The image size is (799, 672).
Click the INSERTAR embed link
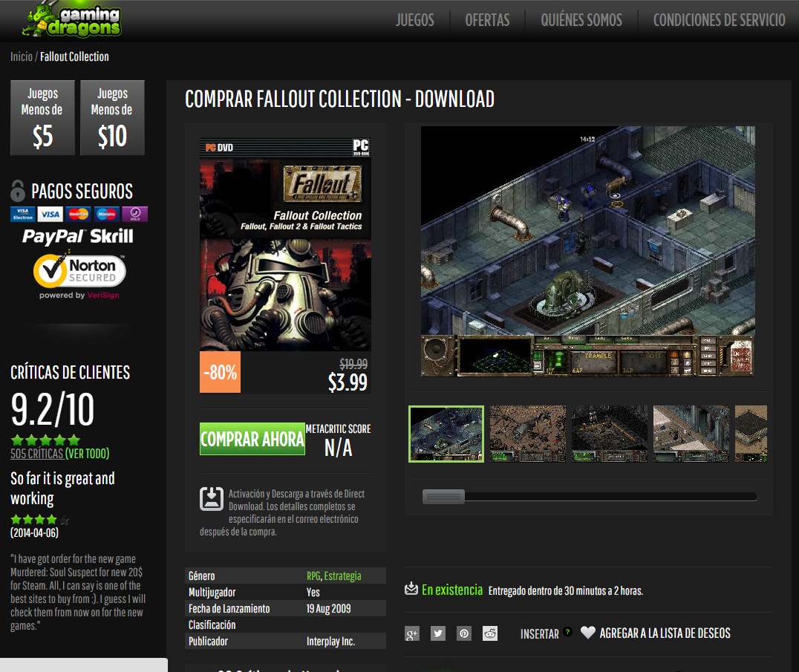540,634
